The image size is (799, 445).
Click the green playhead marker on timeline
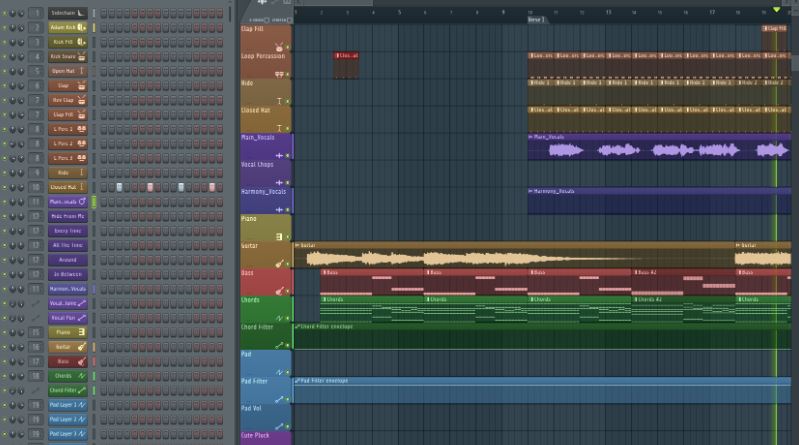coord(776,10)
